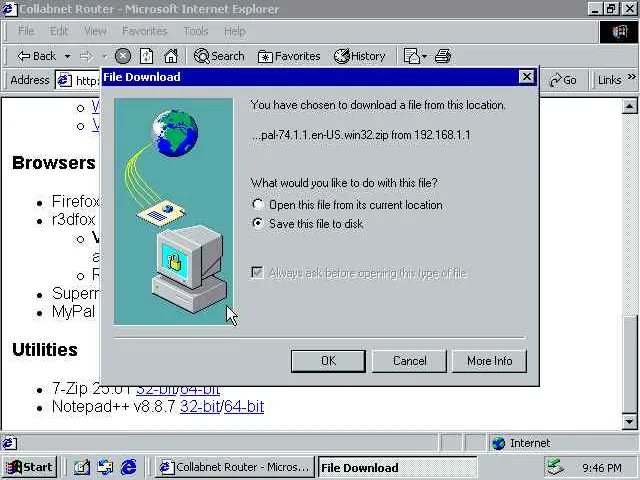Viewport: 640px width, 480px height.
Task: Click the 9:46 PM clock
Action: click(602, 468)
